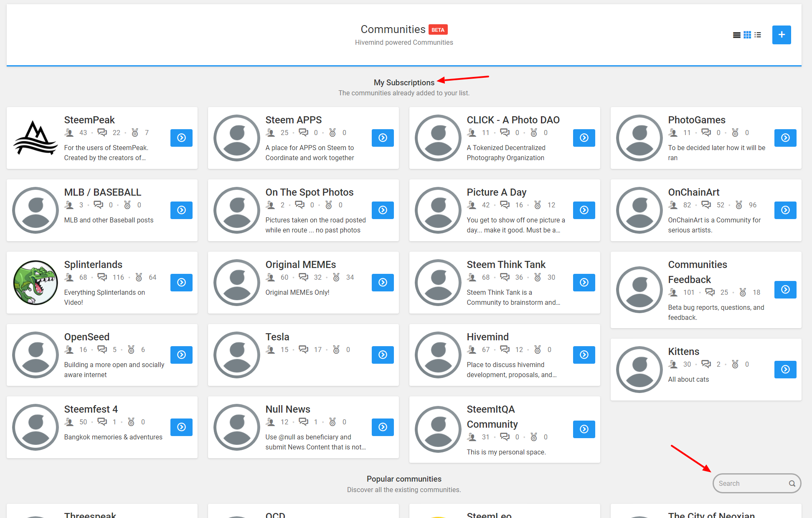Open SteemPeak community via its arrow button
The image size is (812, 518).
(181, 138)
